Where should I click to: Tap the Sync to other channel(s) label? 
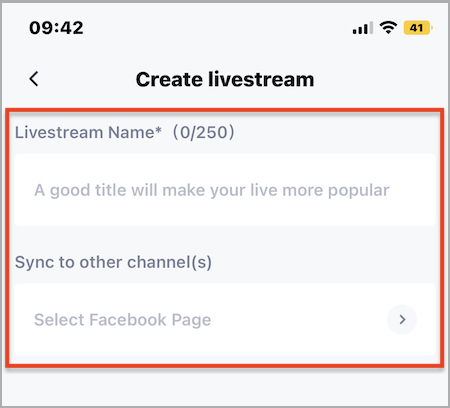(113, 262)
